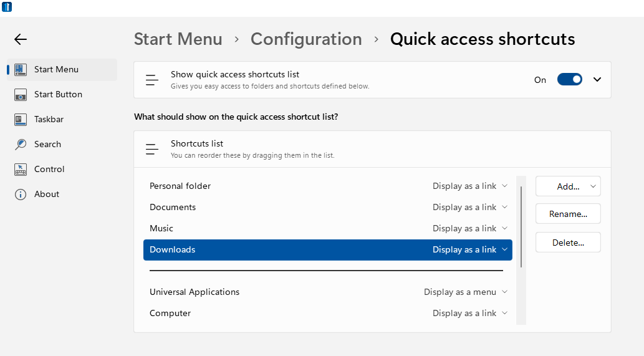Click the Search magnifier icon

[x=21, y=144]
